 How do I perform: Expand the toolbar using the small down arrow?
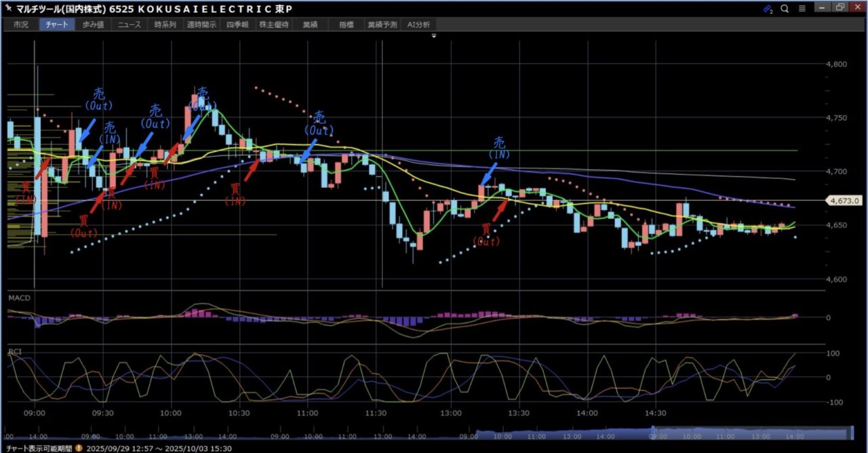point(433,35)
